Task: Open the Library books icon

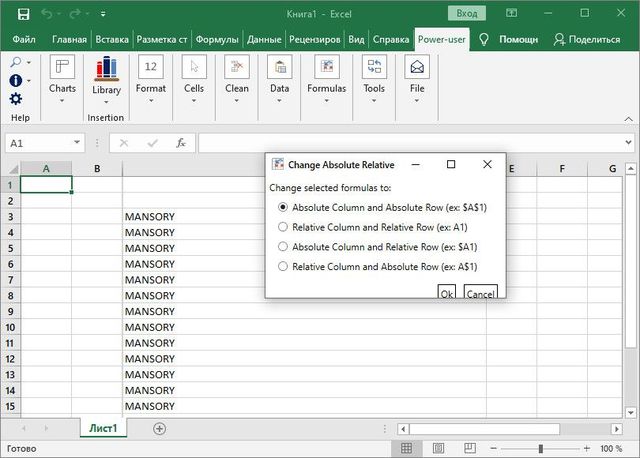Action: click(106, 68)
